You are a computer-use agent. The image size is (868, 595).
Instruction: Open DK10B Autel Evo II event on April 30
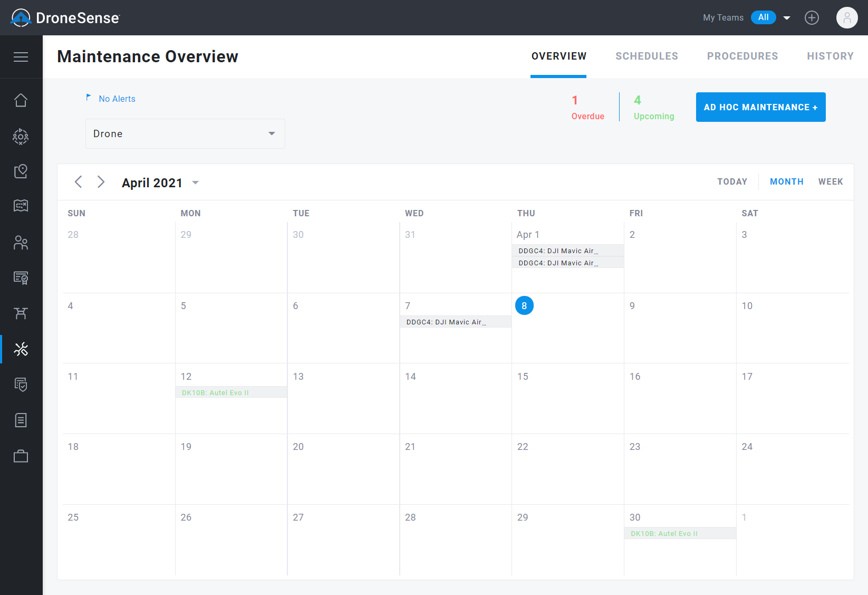point(680,534)
